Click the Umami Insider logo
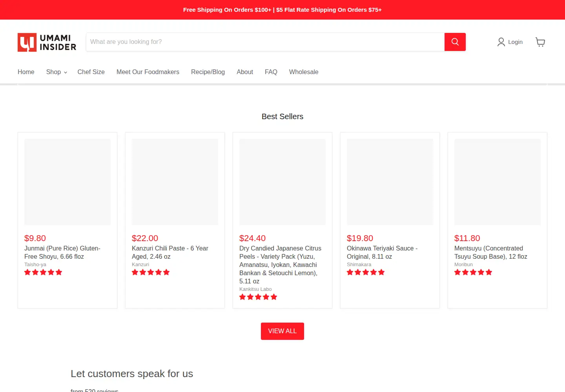565x392 pixels. pyautogui.click(x=47, y=42)
